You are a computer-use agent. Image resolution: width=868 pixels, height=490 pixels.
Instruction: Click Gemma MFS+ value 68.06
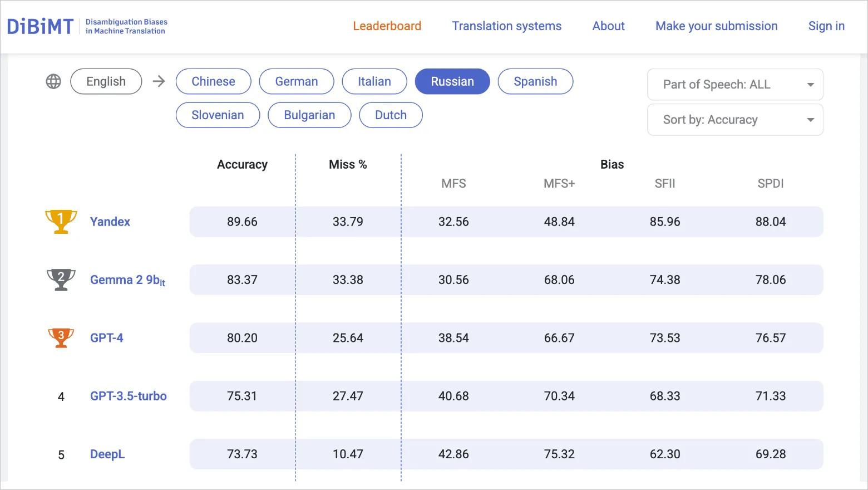tap(559, 280)
